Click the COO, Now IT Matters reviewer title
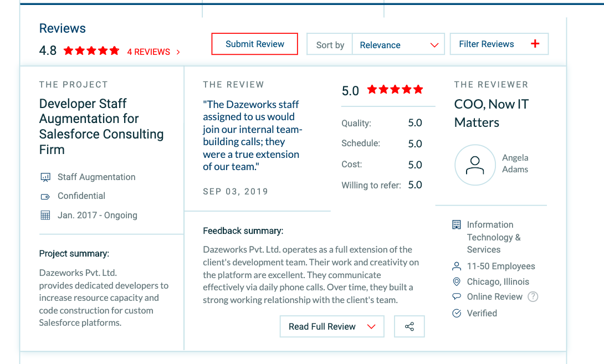This screenshot has width=604, height=364. 492,113
